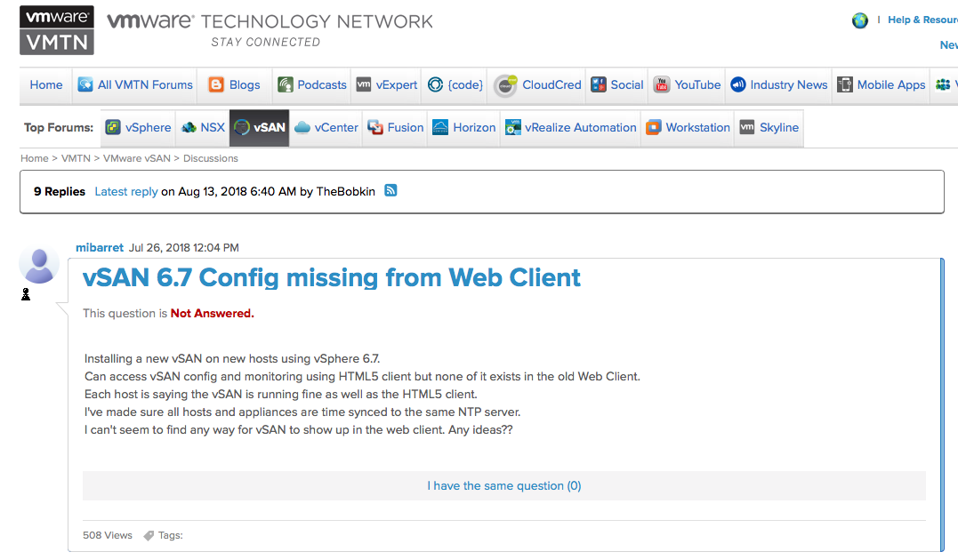The image size is (958, 560).
Task: Click the Discussions breadcrumb link
Action: pyautogui.click(x=211, y=158)
